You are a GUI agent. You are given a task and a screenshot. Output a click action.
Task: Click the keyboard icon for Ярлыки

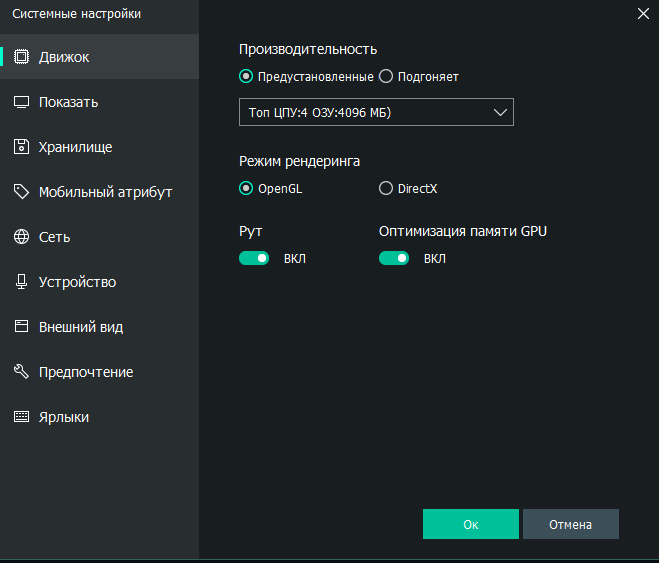[x=21, y=417]
